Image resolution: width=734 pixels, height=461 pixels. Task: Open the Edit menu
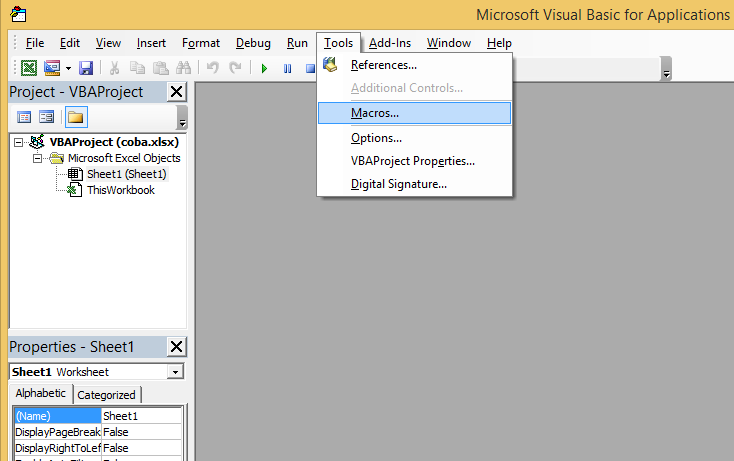70,43
